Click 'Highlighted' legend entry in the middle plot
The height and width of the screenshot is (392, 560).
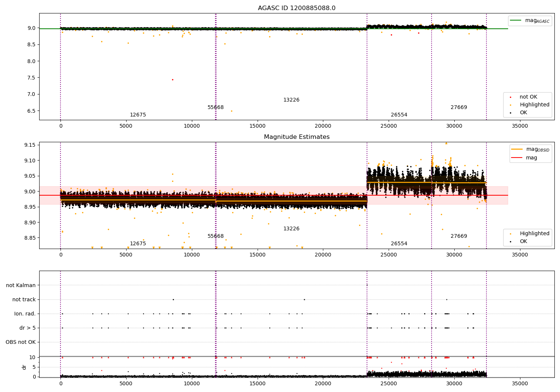coord(534,234)
